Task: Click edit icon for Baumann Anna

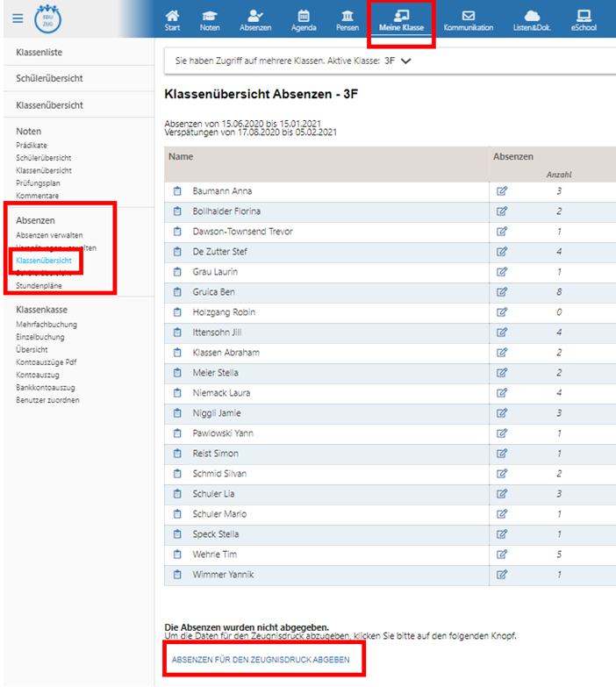Action: (502, 191)
